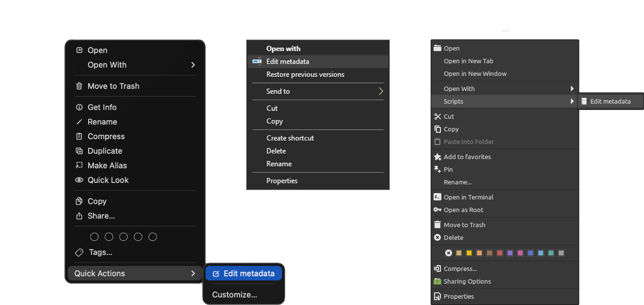Click the folder icon next to Open in the Nemo menu
This screenshot has height=305, width=644.
tap(437, 48)
